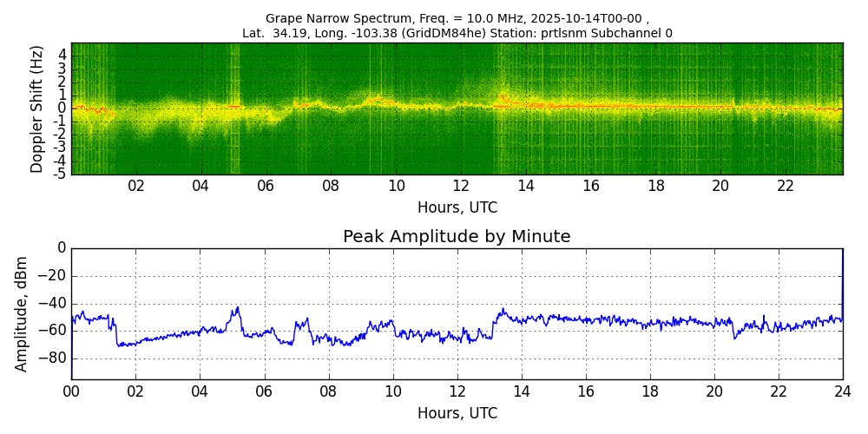Click the 'Grape Narrow Spectrum' title line
The width and height of the screenshot is (868, 434).
point(457,18)
